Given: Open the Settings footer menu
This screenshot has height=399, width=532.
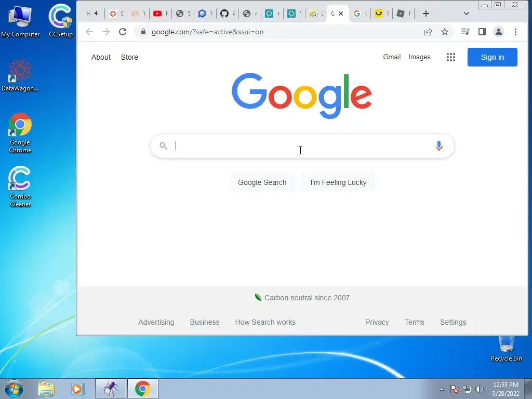Looking at the screenshot, I should 453,322.
